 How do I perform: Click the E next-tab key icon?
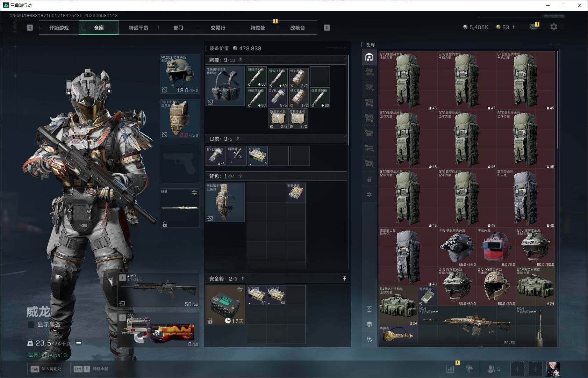327,28
